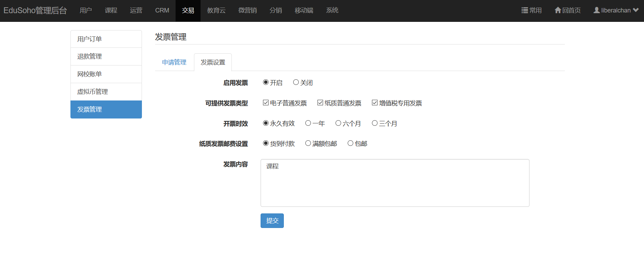Click the 常用 list icon
Image resolution: width=644 pixels, height=255 pixels.
pos(525,10)
